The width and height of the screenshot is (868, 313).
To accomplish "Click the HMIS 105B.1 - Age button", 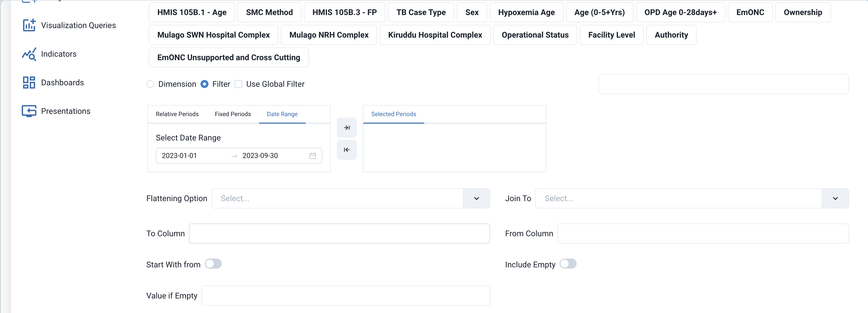I will pos(192,12).
